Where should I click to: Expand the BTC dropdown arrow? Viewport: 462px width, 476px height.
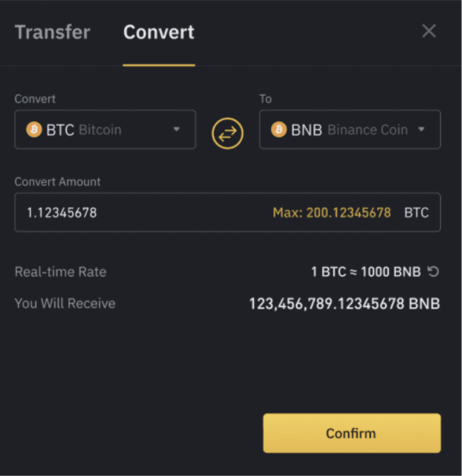176,130
